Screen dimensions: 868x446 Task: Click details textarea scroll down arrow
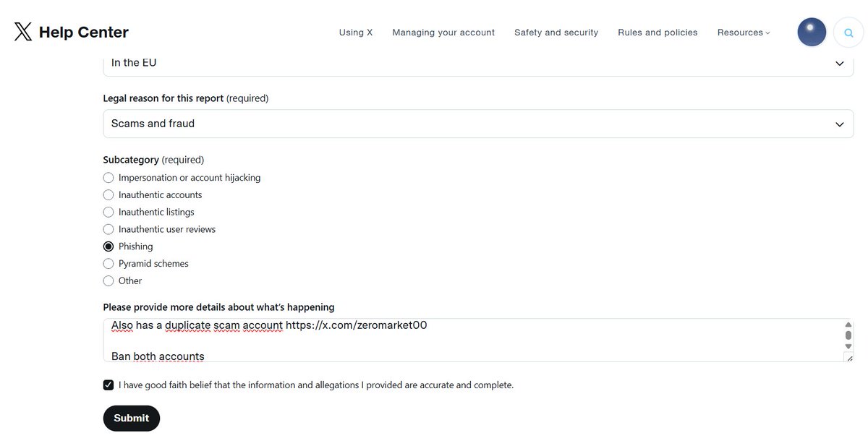click(x=848, y=347)
